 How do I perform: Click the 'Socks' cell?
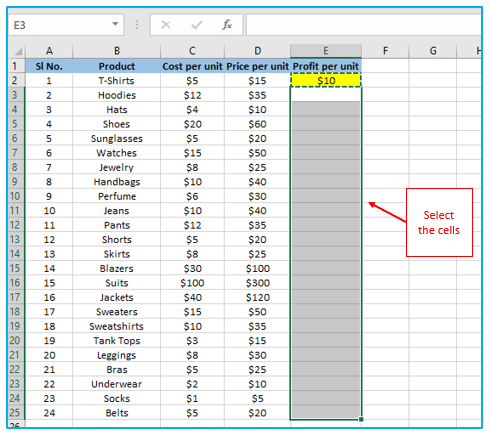tap(117, 398)
